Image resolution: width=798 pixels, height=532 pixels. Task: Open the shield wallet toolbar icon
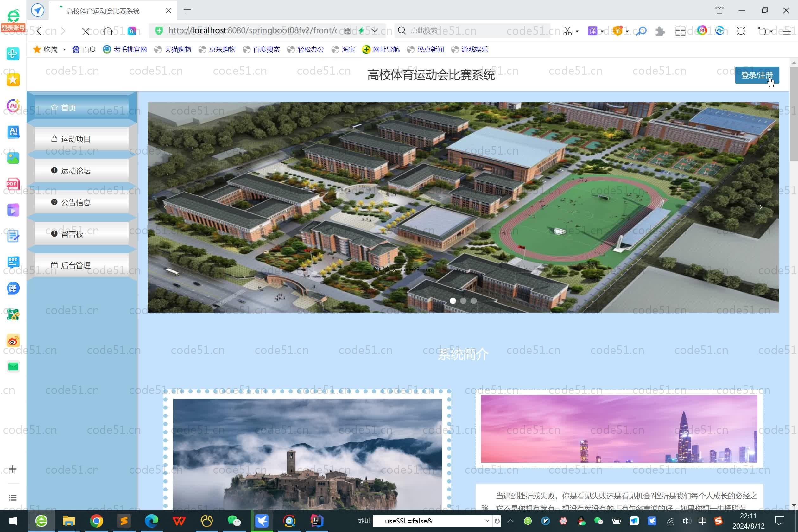[617, 31]
